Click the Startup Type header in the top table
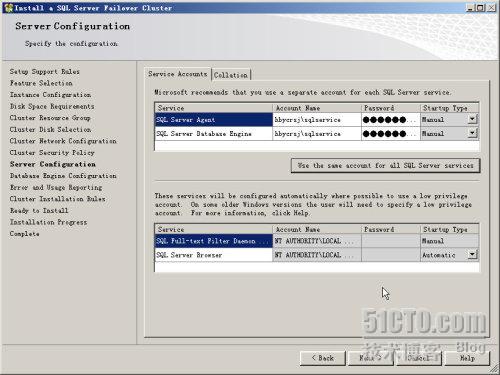Screen dimensions: 500x375 449,108
